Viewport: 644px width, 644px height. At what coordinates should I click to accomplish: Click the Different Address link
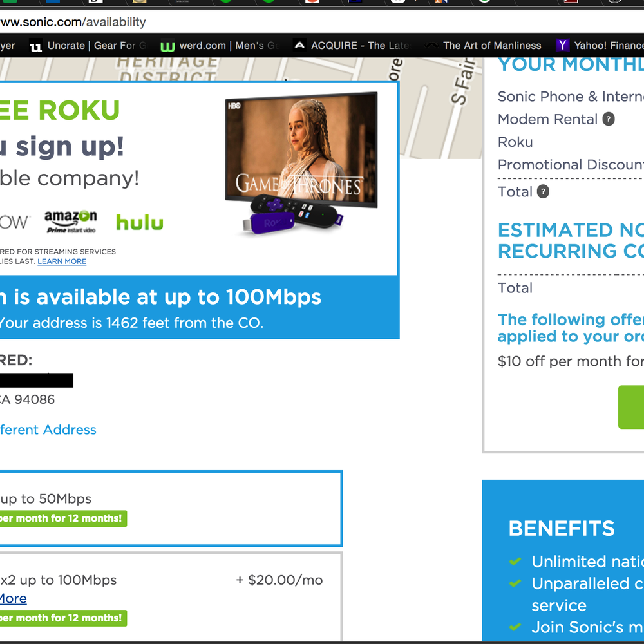(48, 430)
